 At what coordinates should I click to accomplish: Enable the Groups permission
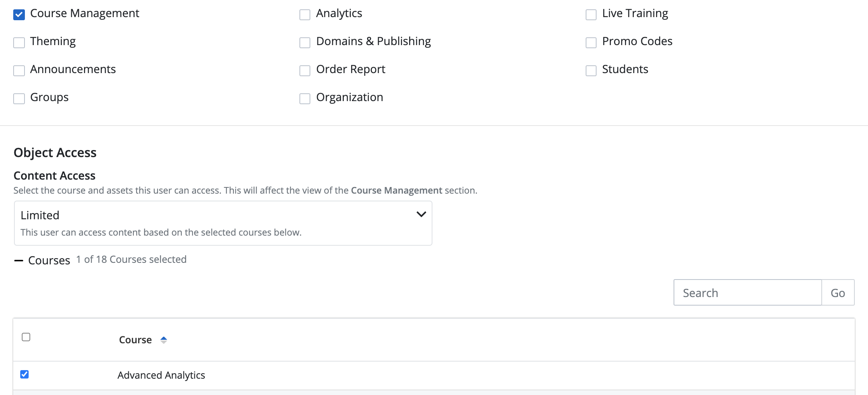19,99
